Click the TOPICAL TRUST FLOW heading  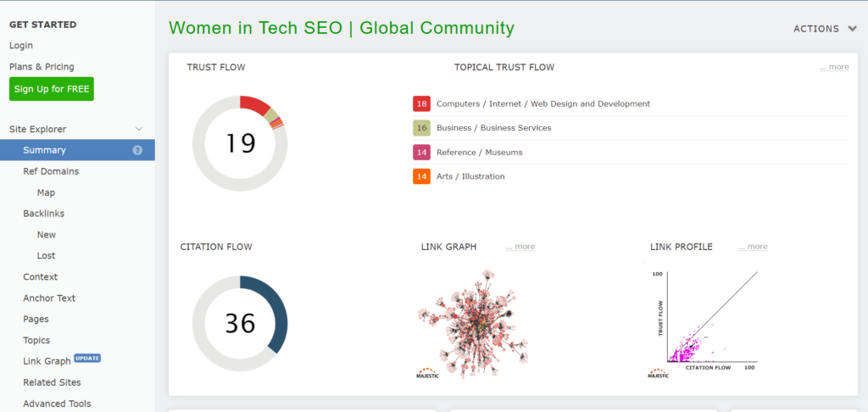504,67
